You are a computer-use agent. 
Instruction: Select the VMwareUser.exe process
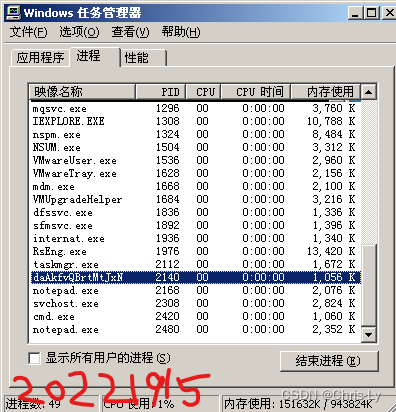click(196, 160)
